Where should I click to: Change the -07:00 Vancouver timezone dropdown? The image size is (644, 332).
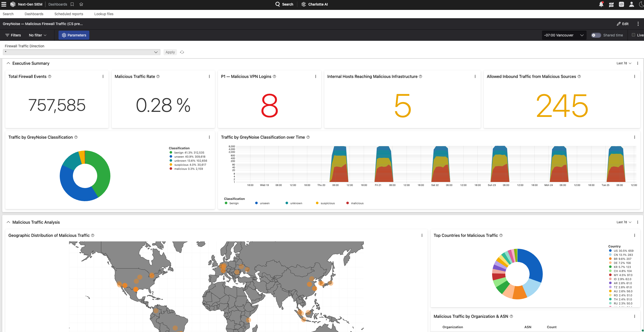564,35
